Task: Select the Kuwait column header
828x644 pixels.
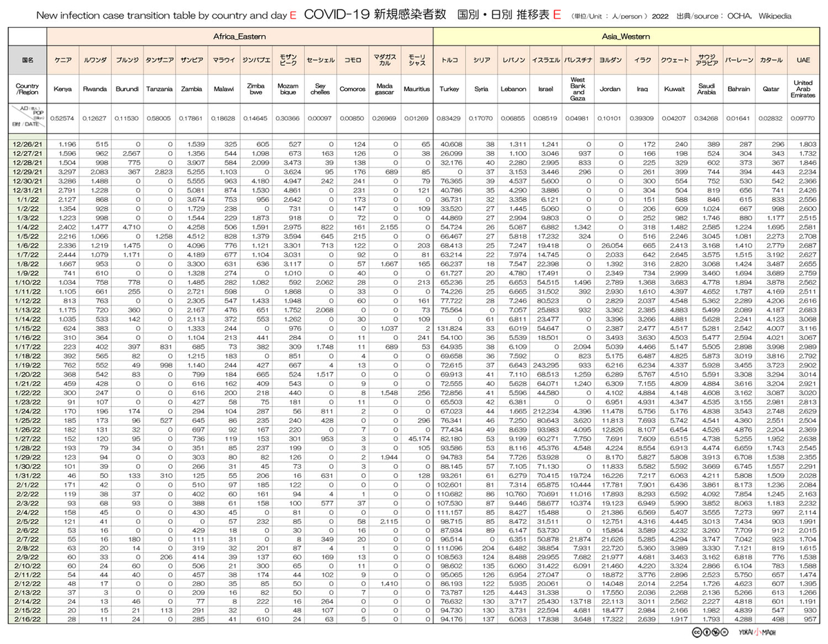Action: coord(674,89)
